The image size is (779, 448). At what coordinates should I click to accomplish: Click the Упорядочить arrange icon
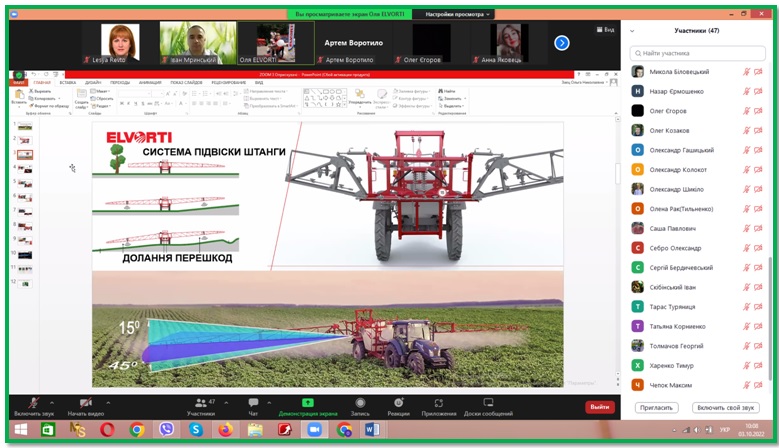pyautogui.click(x=360, y=94)
